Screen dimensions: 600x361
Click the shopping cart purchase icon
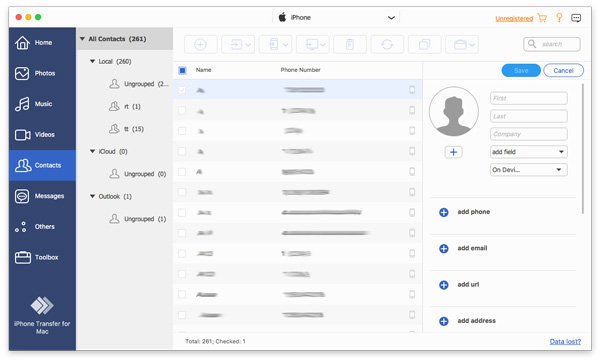[542, 18]
